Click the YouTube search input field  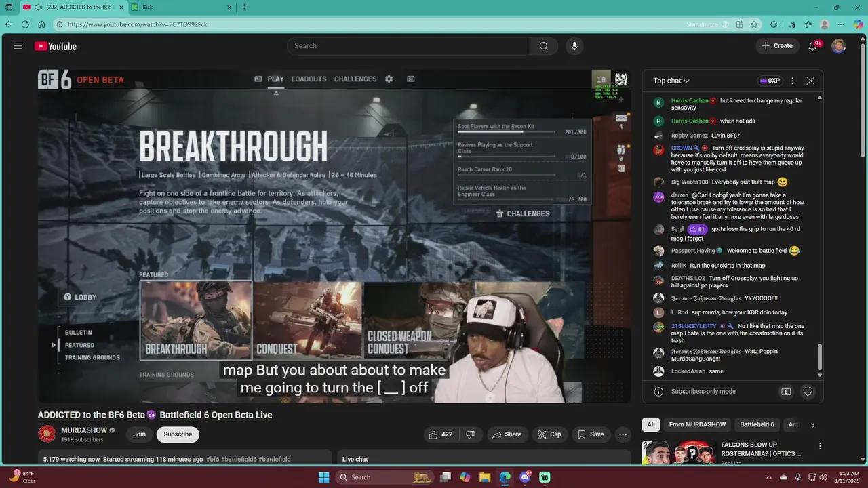point(408,46)
